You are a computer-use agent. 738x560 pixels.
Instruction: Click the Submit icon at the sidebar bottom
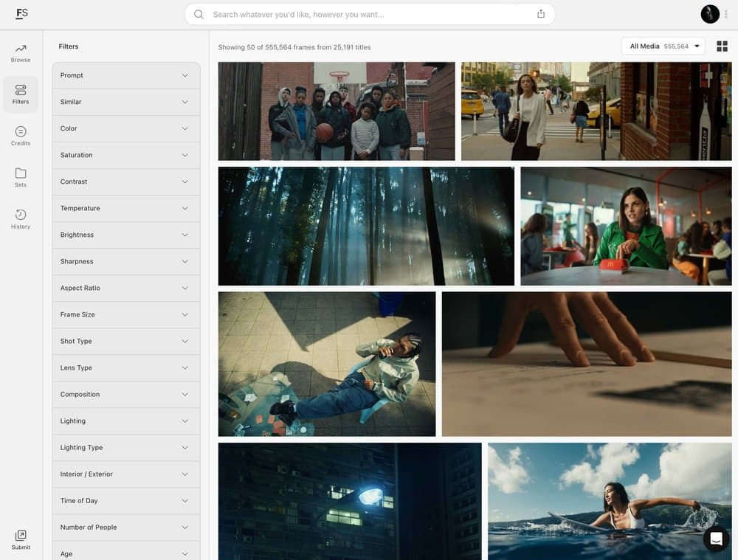[x=20, y=539]
